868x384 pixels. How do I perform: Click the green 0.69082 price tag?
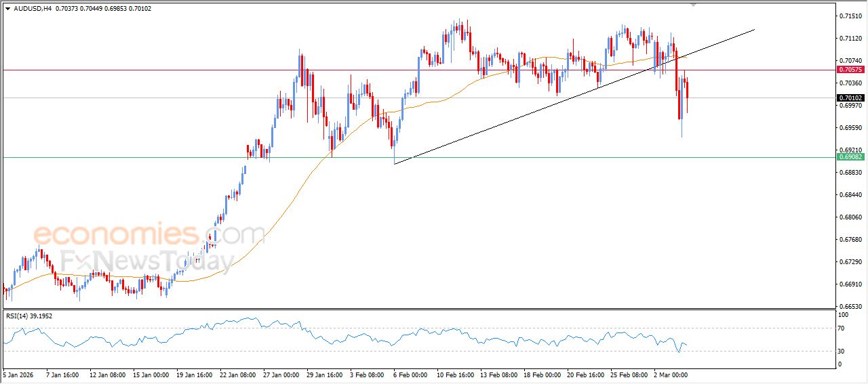pyautogui.click(x=850, y=157)
